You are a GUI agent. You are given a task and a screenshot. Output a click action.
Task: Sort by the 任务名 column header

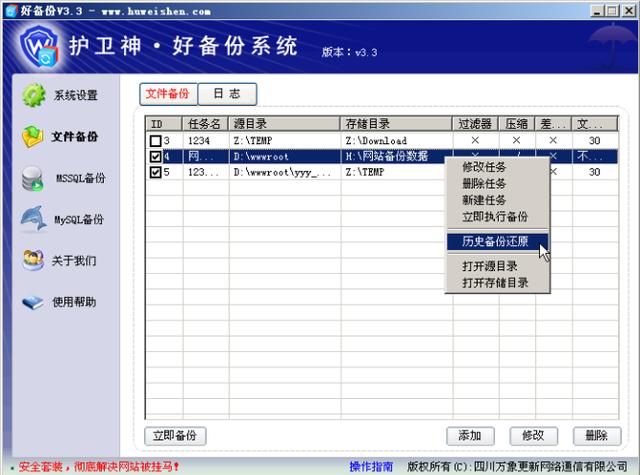tap(205, 124)
